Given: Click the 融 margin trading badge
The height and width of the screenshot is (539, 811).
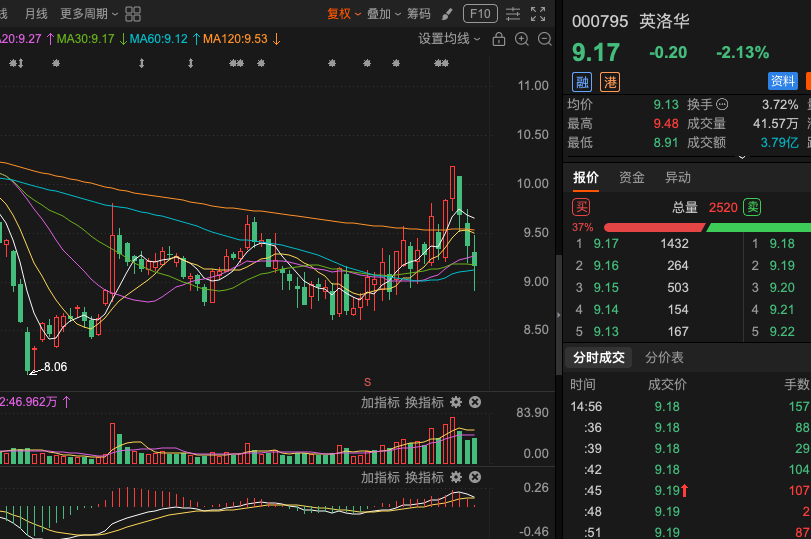Looking at the screenshot, I should (x=582, y=82).
